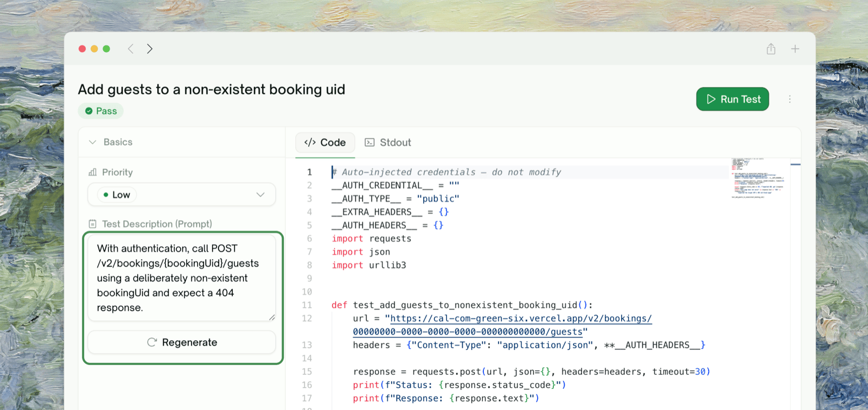The image size is (868, 410).
Task: Click line 8 'import urllib3'
Action: (x=369, y=265)
